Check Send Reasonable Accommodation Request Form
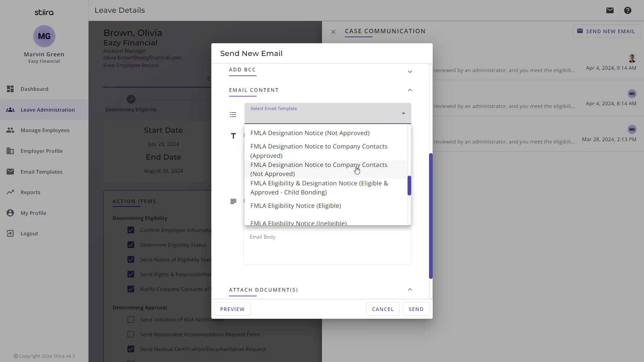The image size is (644, 362). point(131,334)
